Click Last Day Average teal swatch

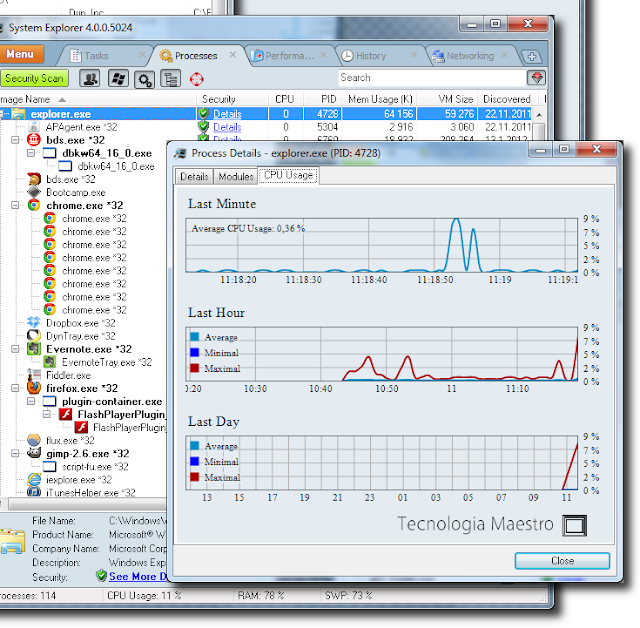click(195, 446)
